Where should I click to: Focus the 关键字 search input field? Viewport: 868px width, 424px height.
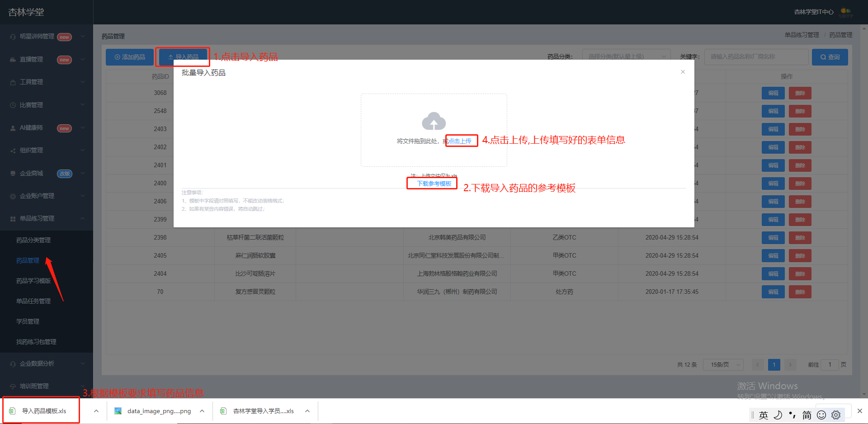[x=756, y=57]
